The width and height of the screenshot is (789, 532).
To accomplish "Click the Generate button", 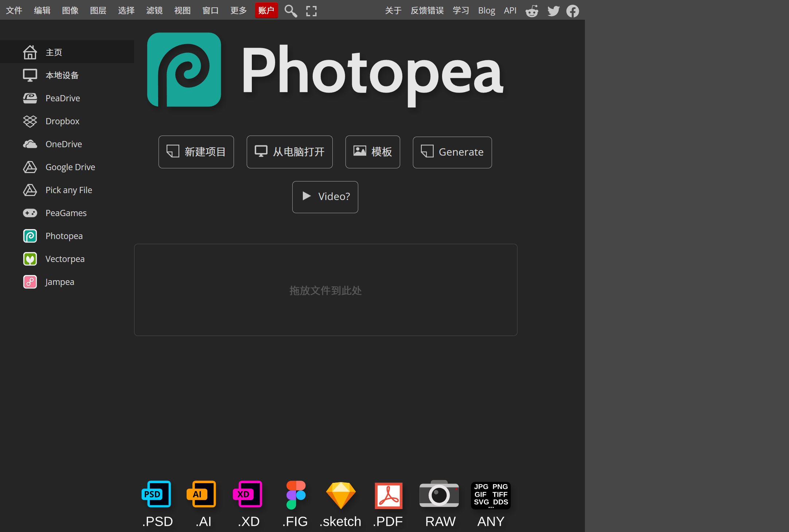I will (452, 152).
